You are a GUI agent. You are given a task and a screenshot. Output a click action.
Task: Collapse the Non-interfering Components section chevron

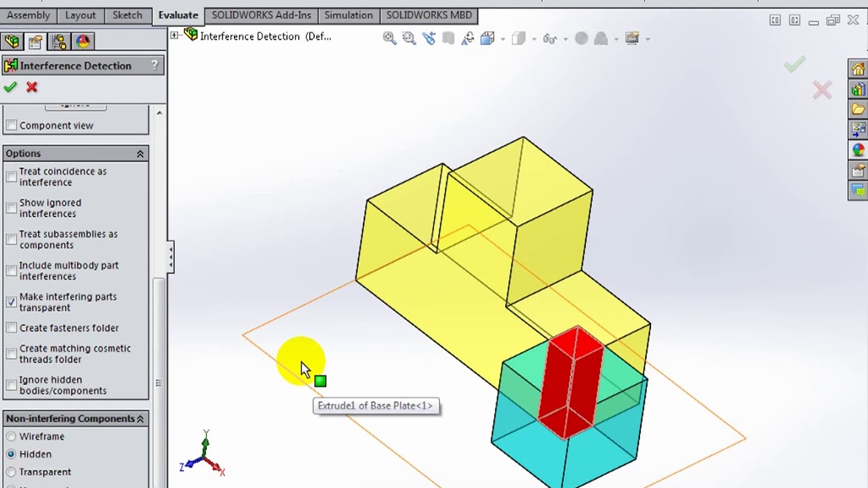click(140, 419)
